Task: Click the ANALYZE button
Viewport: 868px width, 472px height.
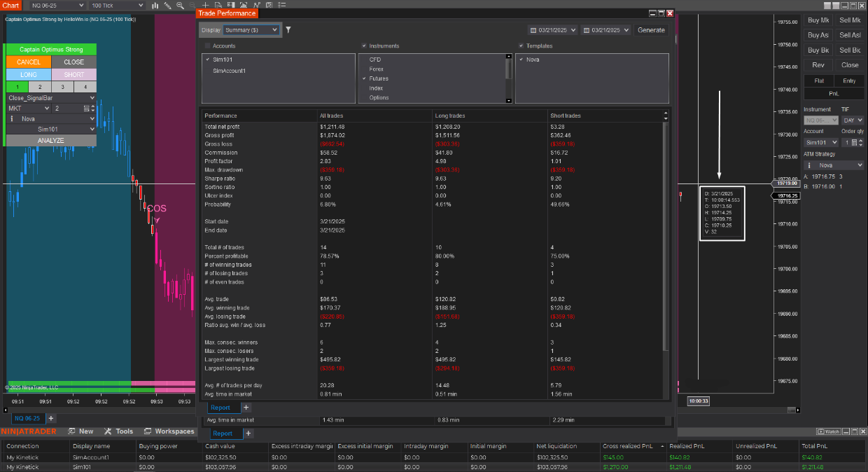Action: (51, 140)
